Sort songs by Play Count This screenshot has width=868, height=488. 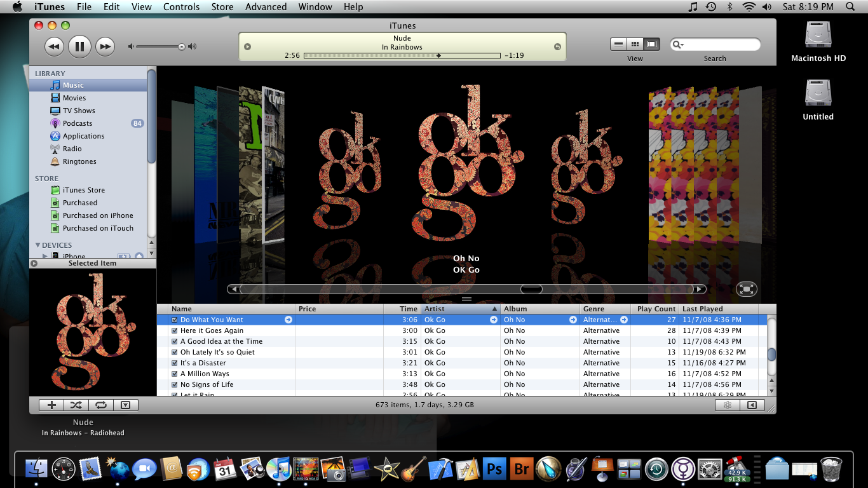point(656,309)
